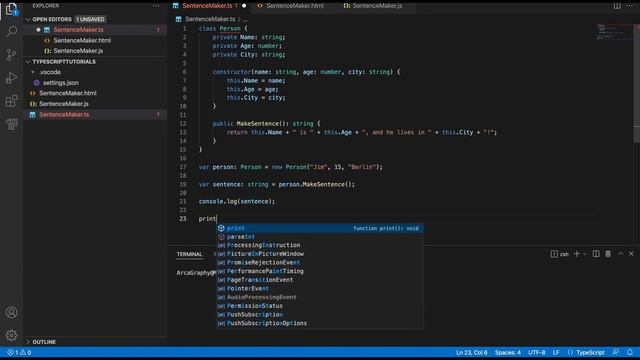Choose PushSubscriptionOptions from suggestions
The height and width of the screenshot is (360, 640).
point(320,323)
